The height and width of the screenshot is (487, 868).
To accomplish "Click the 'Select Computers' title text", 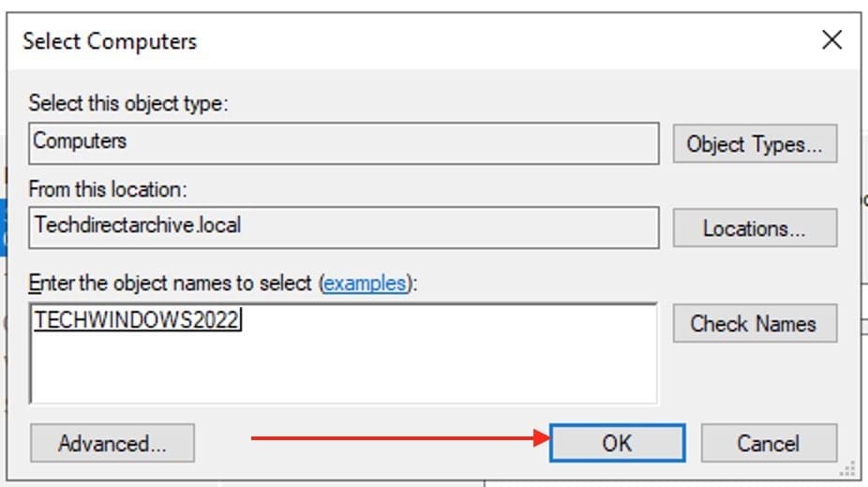I will pyautogui.click(x=110, y=41).
